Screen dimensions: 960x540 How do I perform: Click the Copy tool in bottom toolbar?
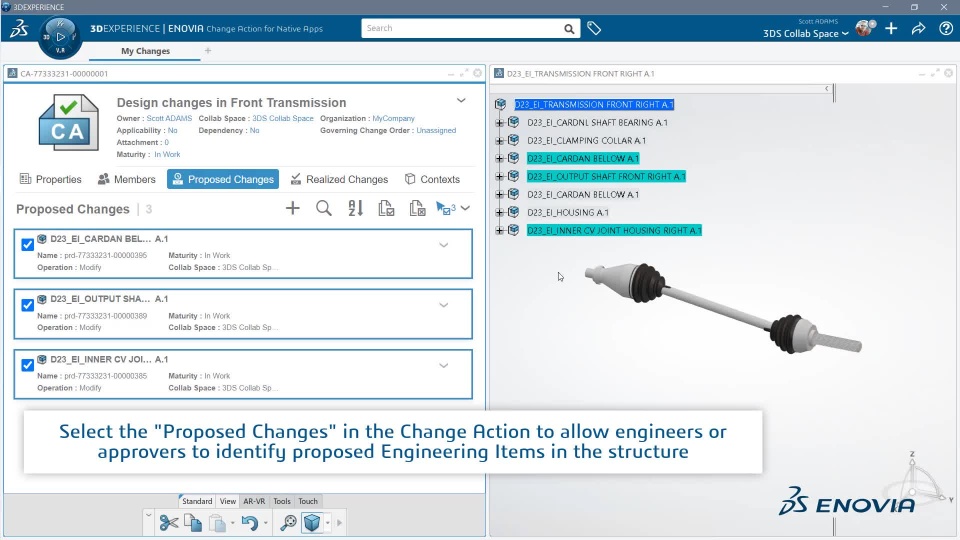pos(193,523)
